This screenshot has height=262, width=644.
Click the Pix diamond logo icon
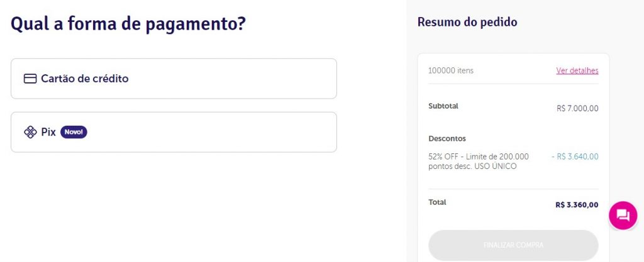point(30,132)
